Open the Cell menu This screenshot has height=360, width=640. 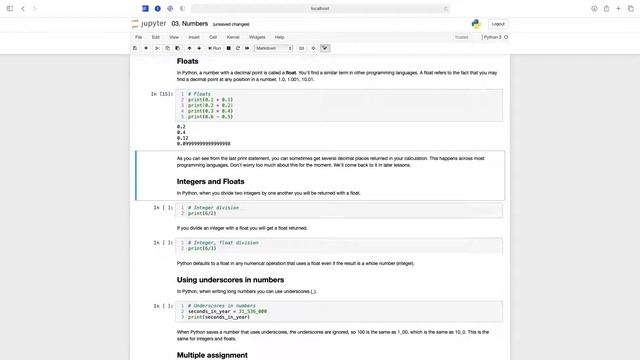(213, 37)
